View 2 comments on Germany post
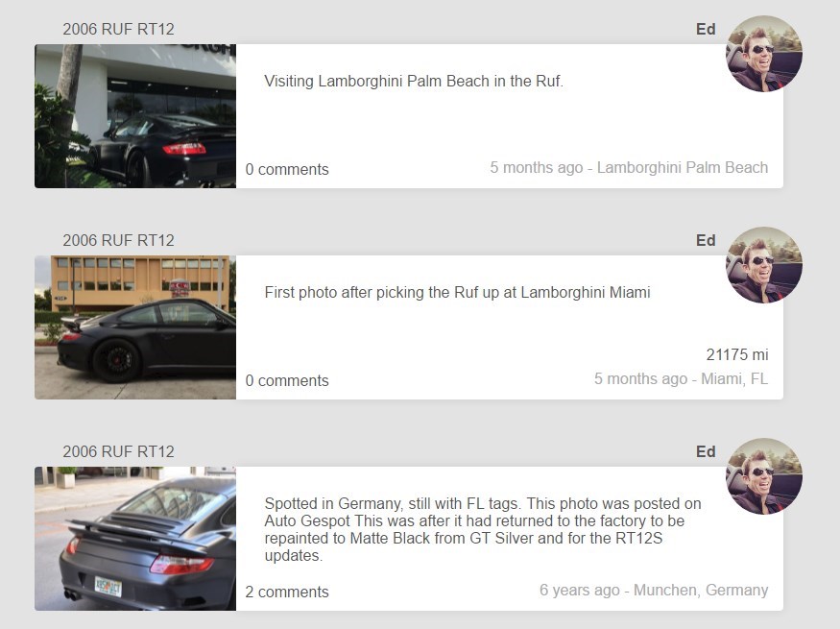The width and height of the screenshot is (840, 629). (x=287, y=593)
